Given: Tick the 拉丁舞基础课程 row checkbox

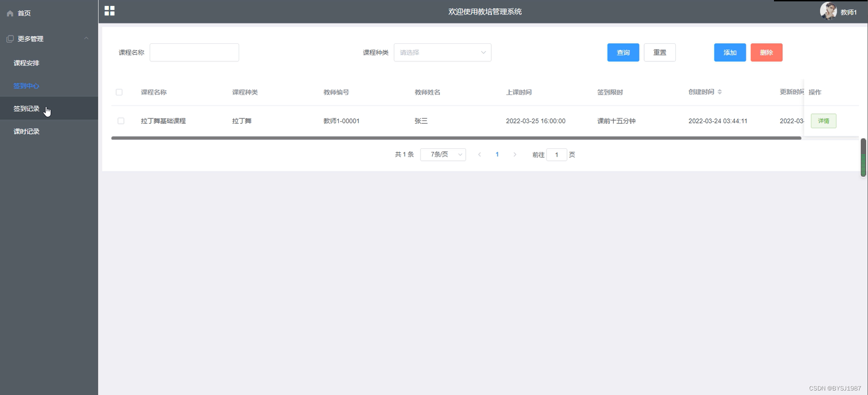Looking at the screenshot, I should pos(121,121).
